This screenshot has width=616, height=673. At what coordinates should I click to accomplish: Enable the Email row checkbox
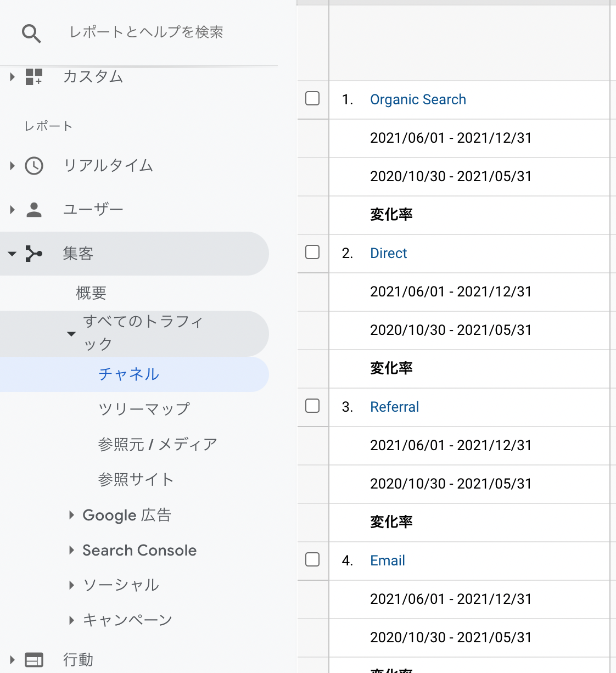click(x=312, y=559)
